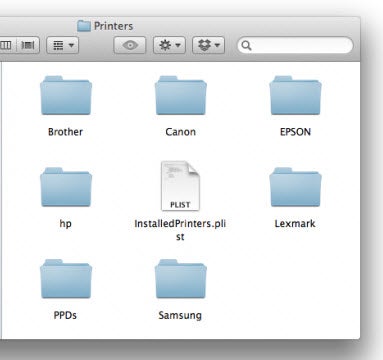Click the Printers folder proxy icon in title
The height and width of the screenshot is (360, 383).
84,26
